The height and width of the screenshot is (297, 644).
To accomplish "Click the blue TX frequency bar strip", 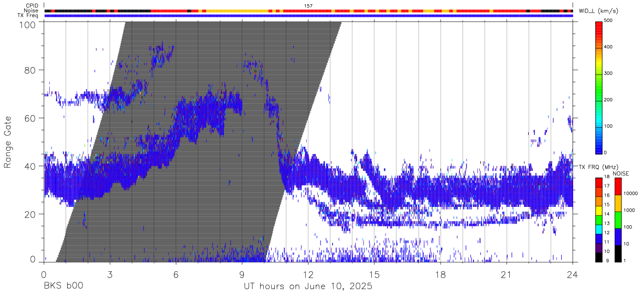I will (308, 16).
